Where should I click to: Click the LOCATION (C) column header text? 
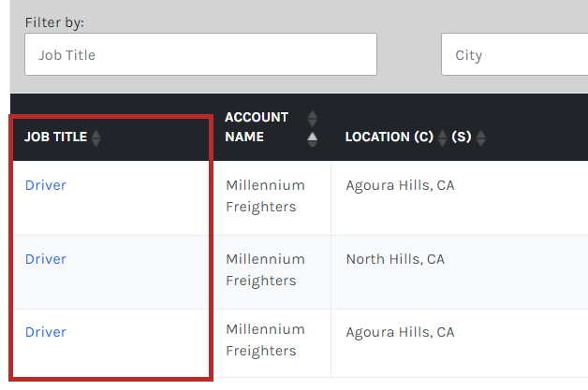(x=390, y=137)
